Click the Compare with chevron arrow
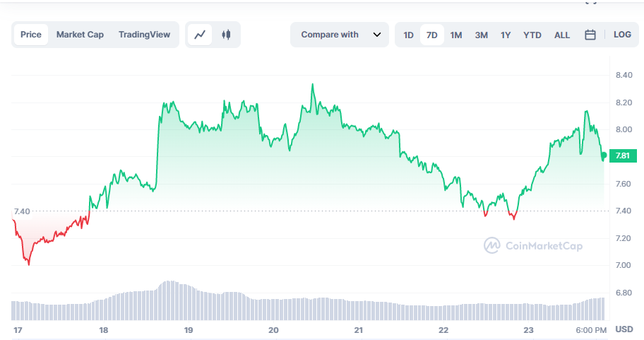Viewport: 644px width, 340px height. tap(377, 35)
